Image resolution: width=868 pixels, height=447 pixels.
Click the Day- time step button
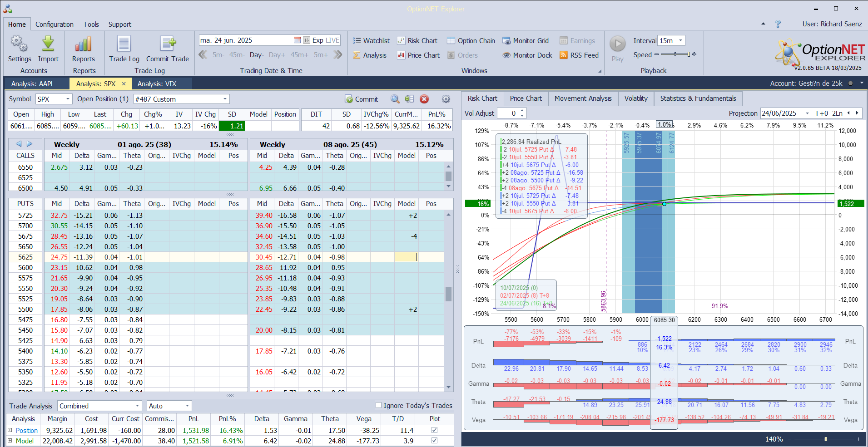tap(257, 55)
